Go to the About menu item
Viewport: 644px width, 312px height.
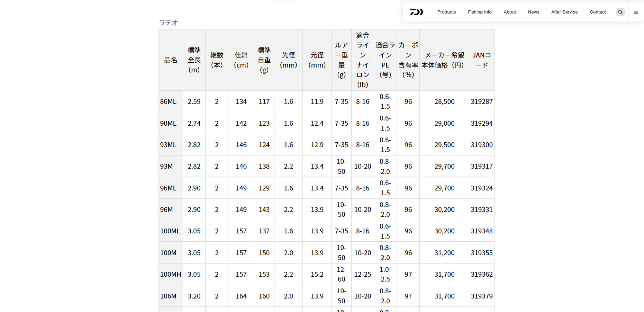[510, 12]
